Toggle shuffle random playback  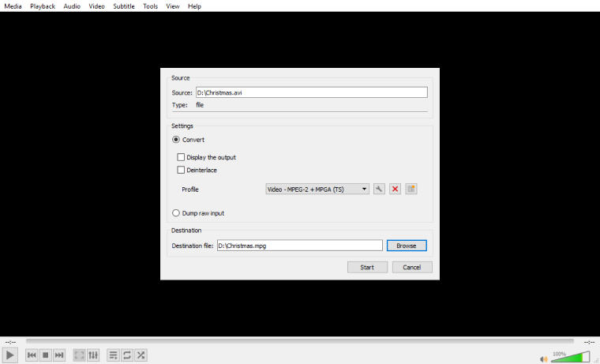(141, 355)
